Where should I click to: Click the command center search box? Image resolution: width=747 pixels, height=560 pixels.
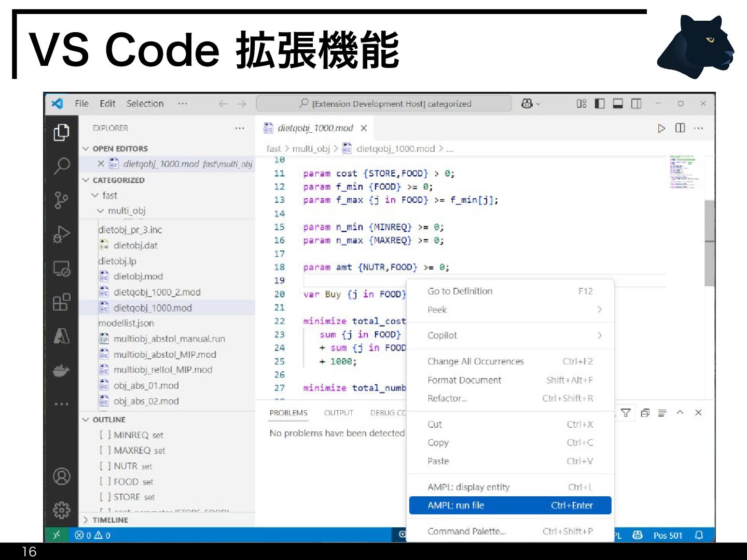tap(384, 104)
